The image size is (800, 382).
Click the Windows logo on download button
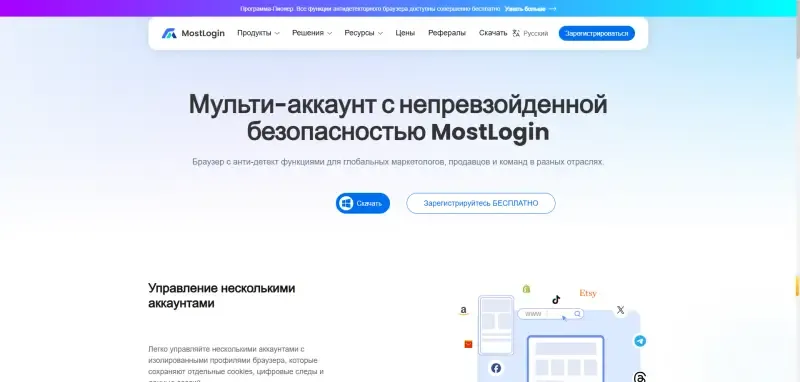point(346,203)
